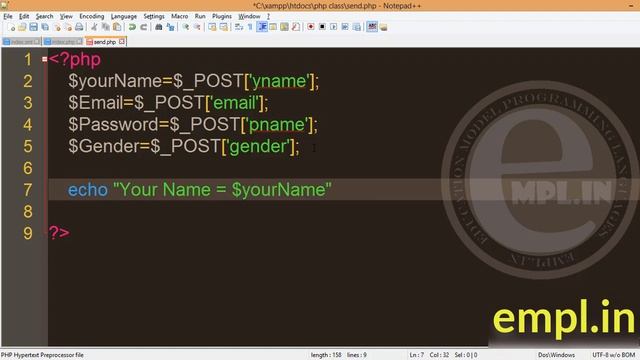Image resolution: width=640 pixels, height=360 pixels.
Task: Create a new file with New icon
Action: click(11, 27)
